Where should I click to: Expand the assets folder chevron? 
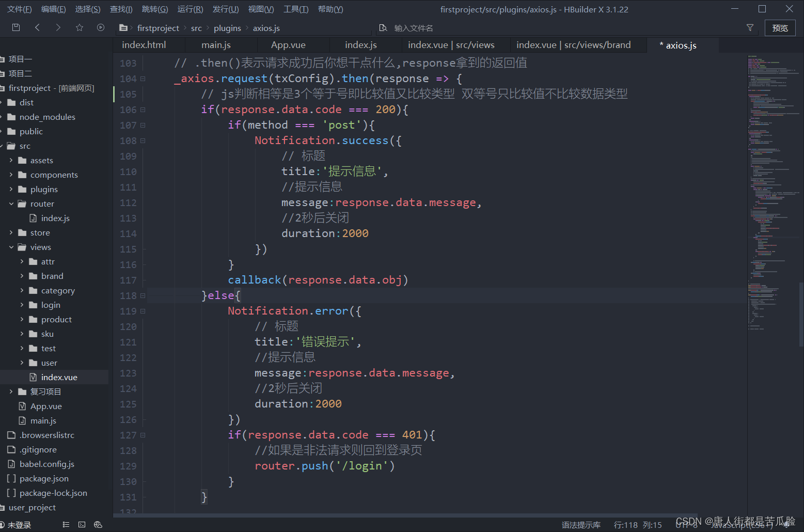(x=11, y=160)
